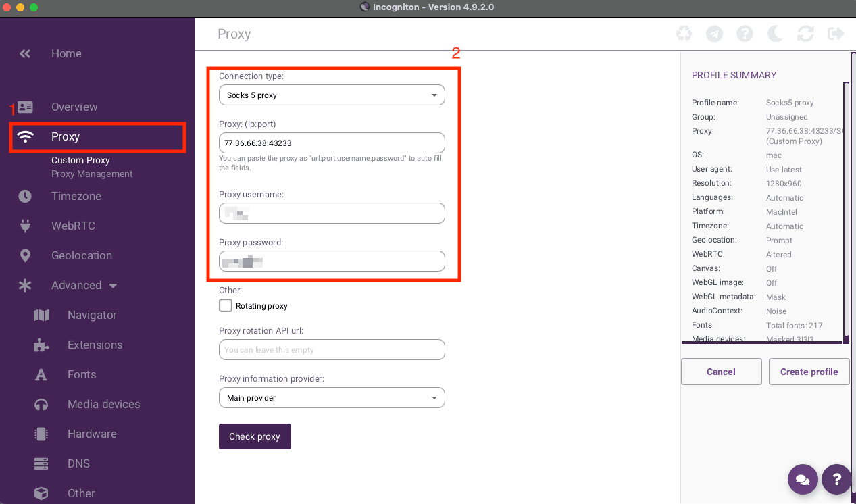Click the refresh icon in the top toolbar
The width and height of the screenshot is (856, 504).
point(805,32)
